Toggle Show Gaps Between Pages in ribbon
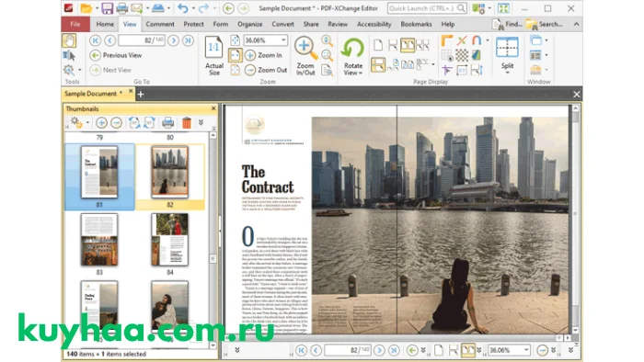Screen dimensions: 644x362 378,65
